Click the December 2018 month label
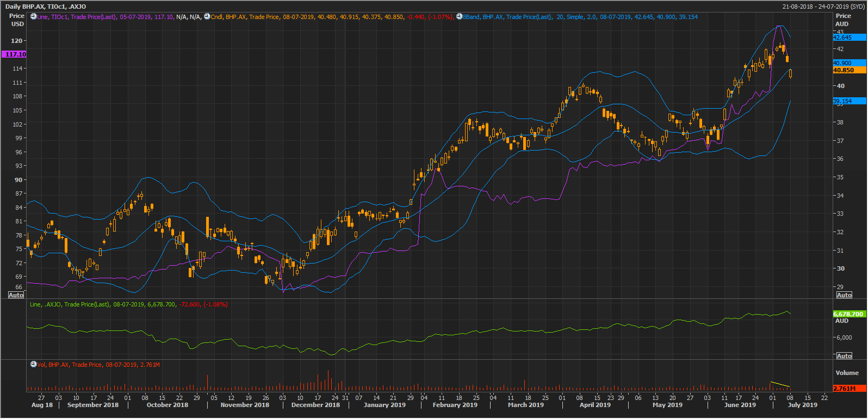 (315, 405)
